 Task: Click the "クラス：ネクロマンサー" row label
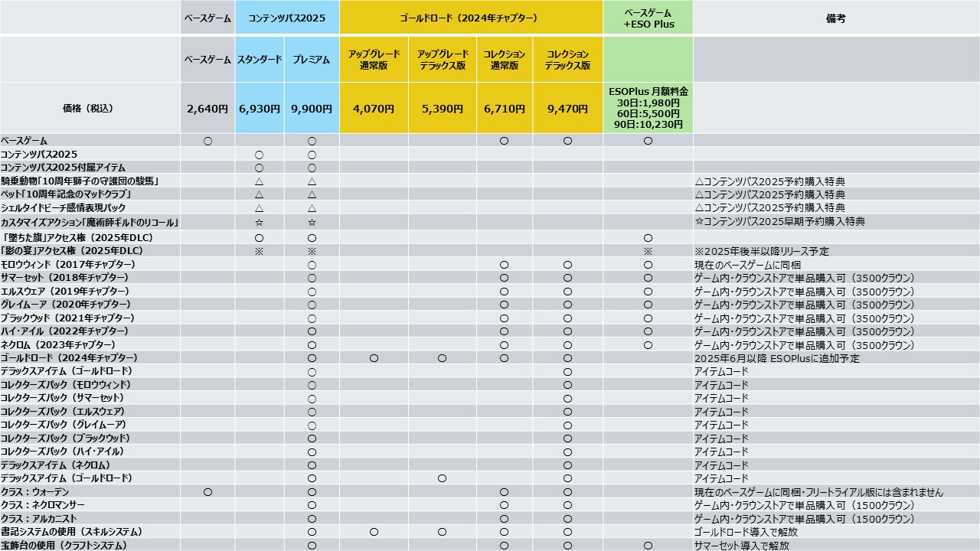coord(43,505)
